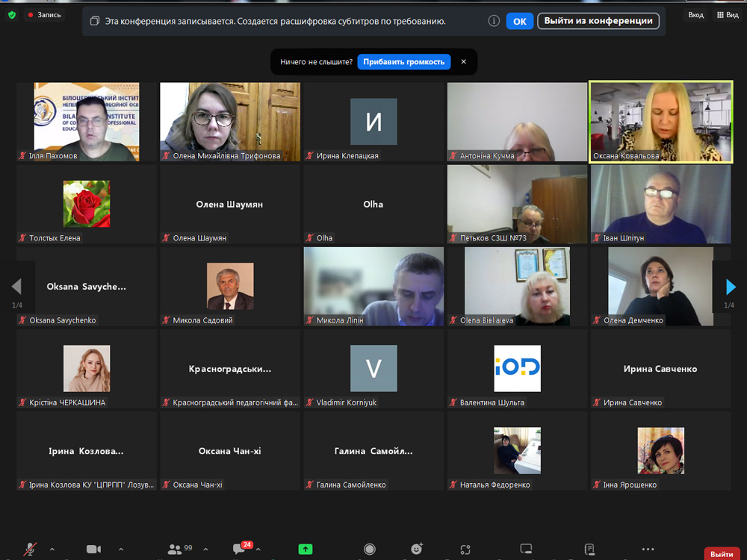This screenshot has width=747, height=560.
Task: Open the Вход menu at top right
Action: [695, 15]
